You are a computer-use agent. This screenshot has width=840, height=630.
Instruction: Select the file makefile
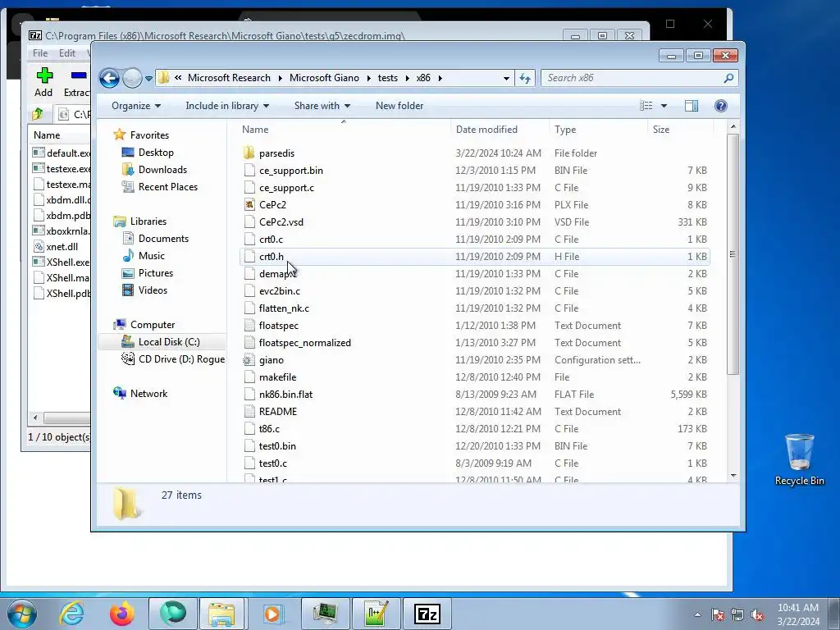(x=277, y=377)
